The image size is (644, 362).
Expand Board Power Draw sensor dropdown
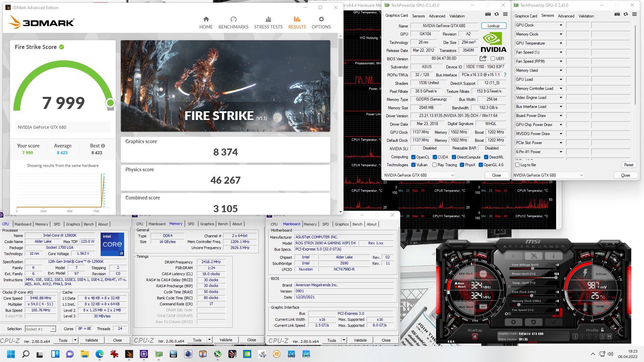coord(561,116)
